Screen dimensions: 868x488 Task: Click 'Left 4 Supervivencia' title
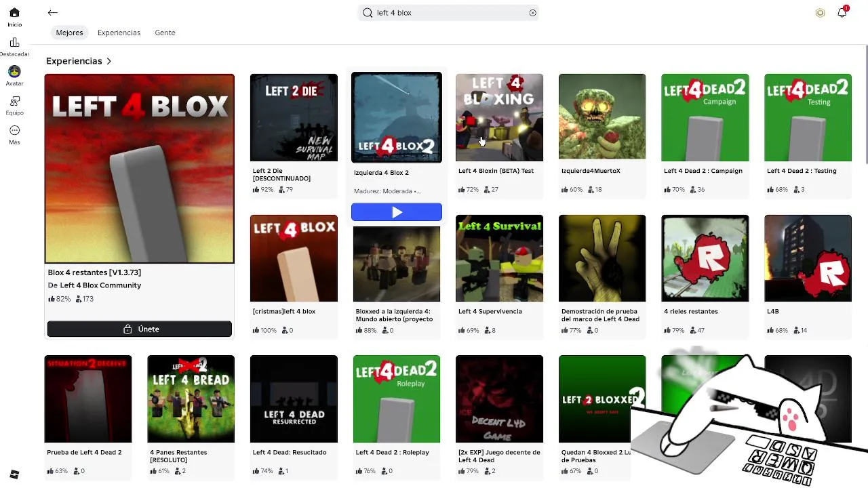point(490,311)
